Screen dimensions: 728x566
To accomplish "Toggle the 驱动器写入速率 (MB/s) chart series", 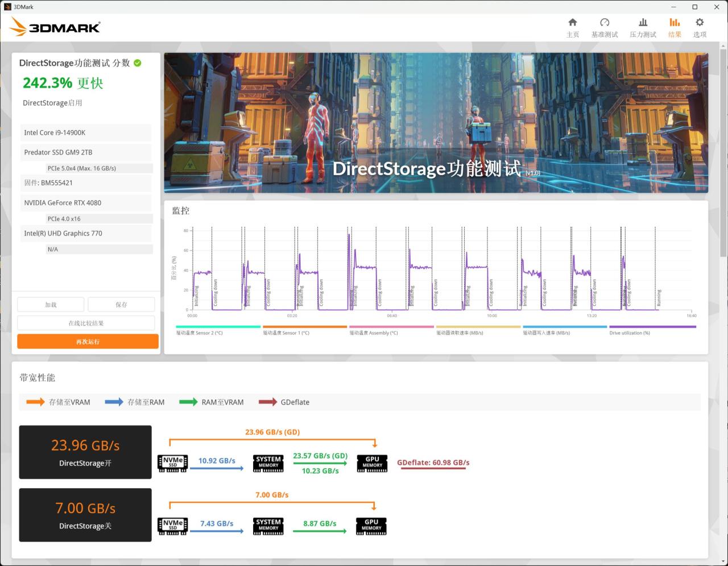I will [x=565, y=330].
